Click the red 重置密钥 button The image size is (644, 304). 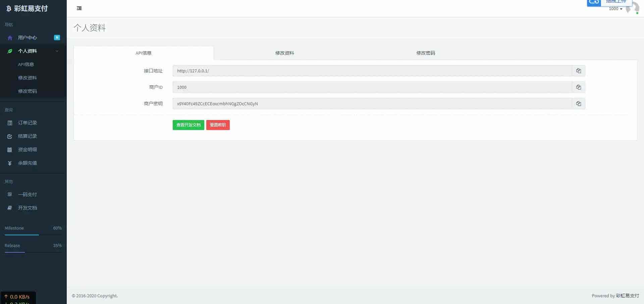pos(218,125)
